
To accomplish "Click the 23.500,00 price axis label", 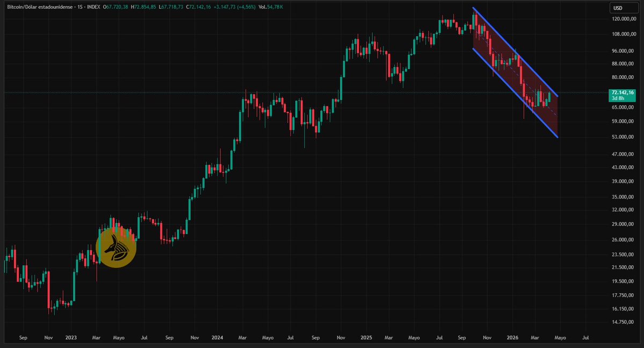I will 624,254.
